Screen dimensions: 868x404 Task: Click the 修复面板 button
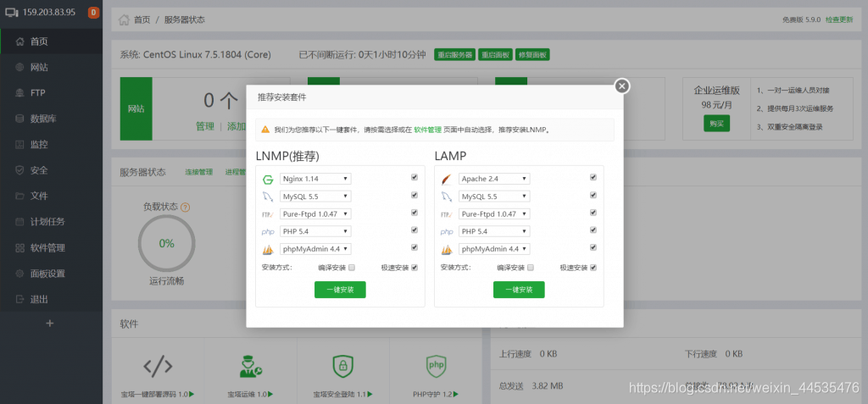tap(532, 55)
